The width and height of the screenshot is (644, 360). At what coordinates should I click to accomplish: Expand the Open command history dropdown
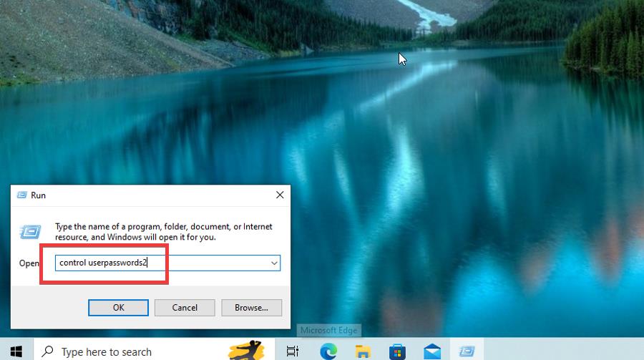274,263
